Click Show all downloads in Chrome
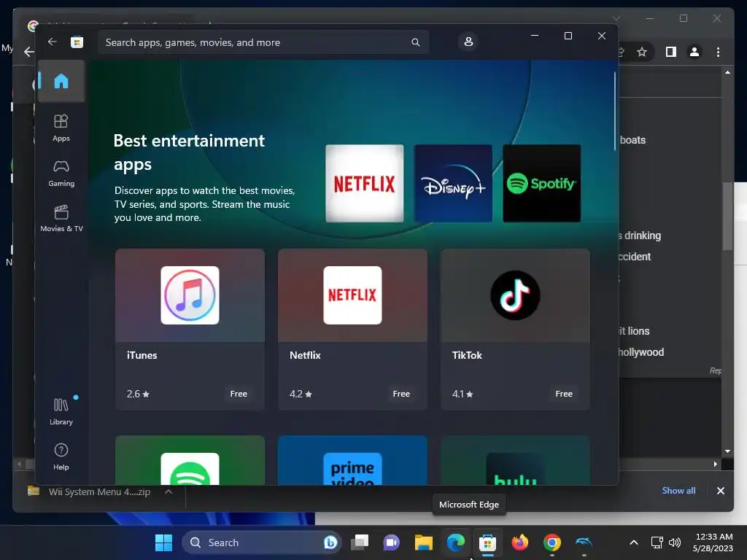Viewport: 747px width, 560px height. point(678,491)
